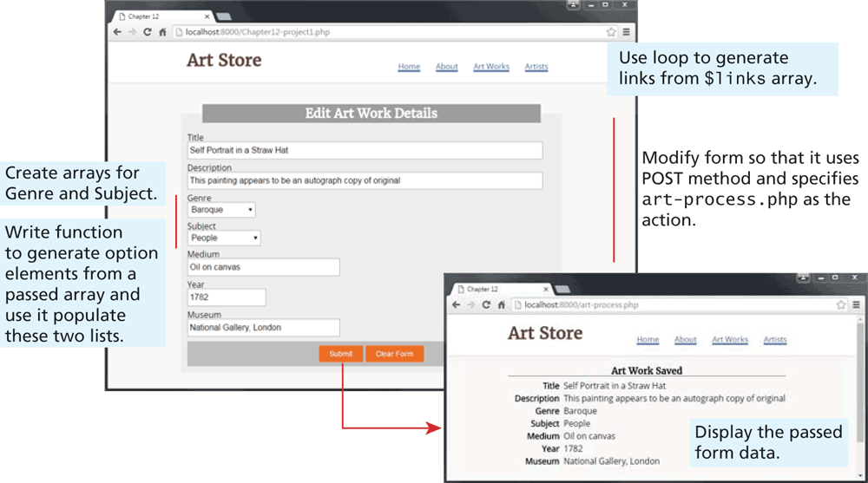The width and height of the screenshot is (868, 483).
Task: Open browser menu in the art-process.php window
Action: (x=856, y=305)
